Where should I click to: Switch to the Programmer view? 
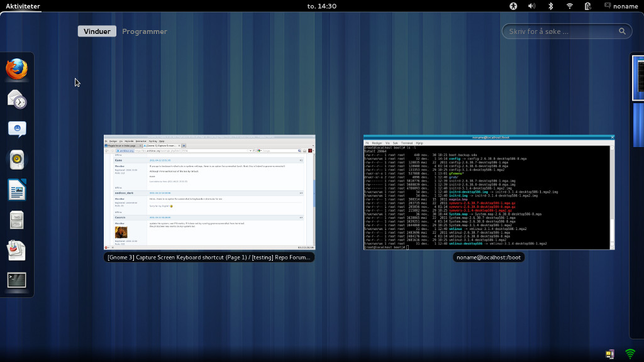(x=145, y=31)
